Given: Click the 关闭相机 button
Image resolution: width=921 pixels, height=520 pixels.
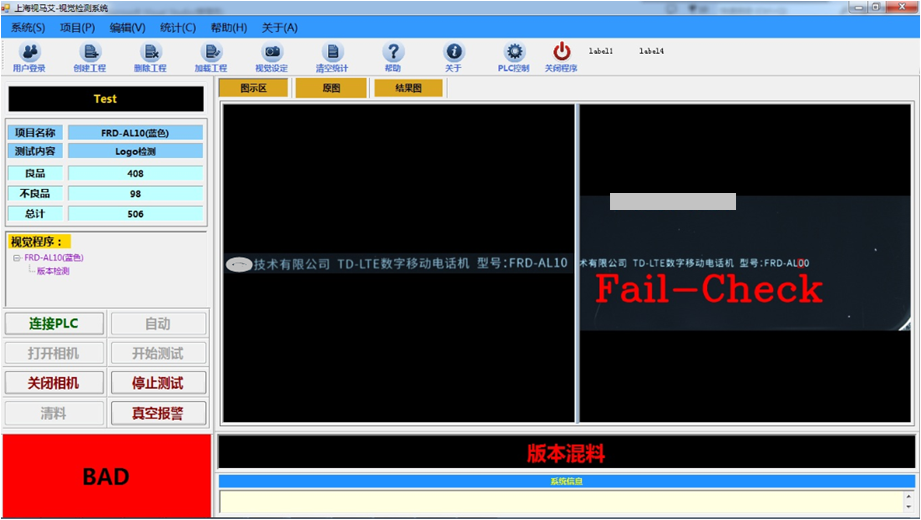Looking at the screenshot, I should tap(54, 383).
